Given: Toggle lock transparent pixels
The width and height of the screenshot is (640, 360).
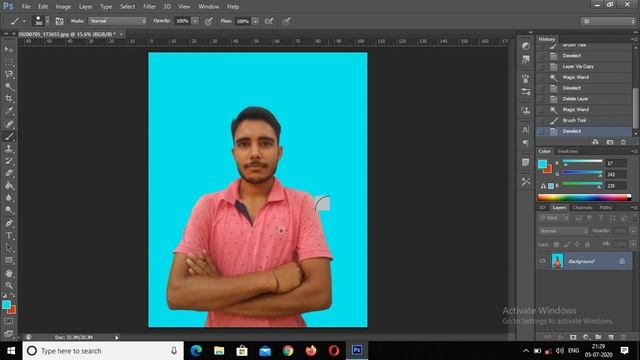Looking at the screenshot, I should 556,244.
